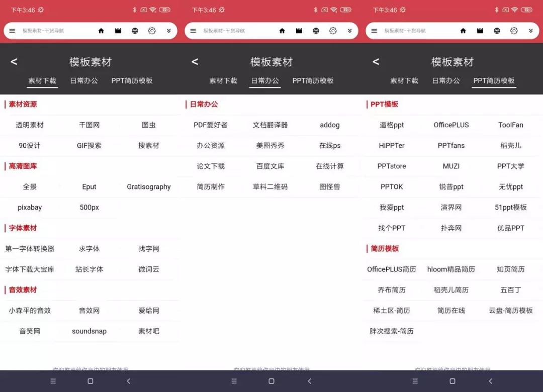This screenshot has width=543, height=392.
Task: Tap globe icon in middle phone toolbar
Action: [316, 31]
